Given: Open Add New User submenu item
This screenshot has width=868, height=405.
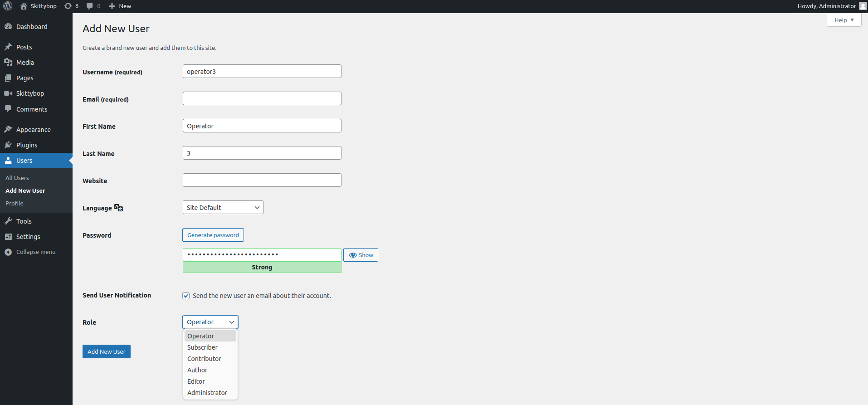Looking at the screenshot, I should tap(25, 190).
